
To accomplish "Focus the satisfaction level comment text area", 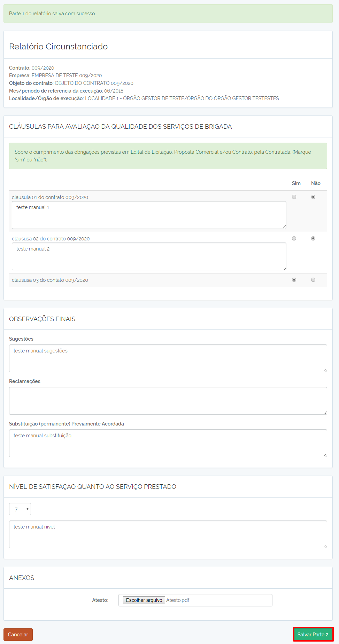I will click(x=168, y=534).
